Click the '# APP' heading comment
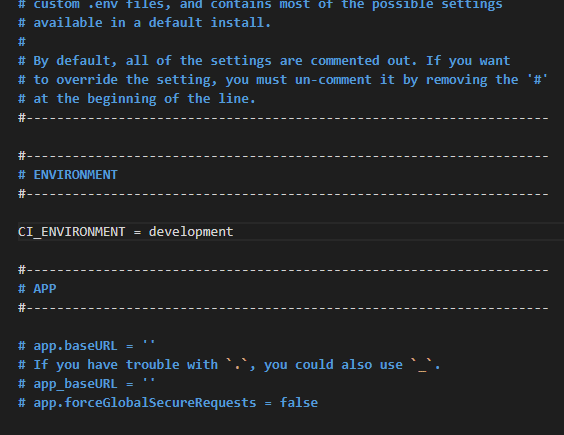The image size is (564, 435). click(x=37, y=289)
